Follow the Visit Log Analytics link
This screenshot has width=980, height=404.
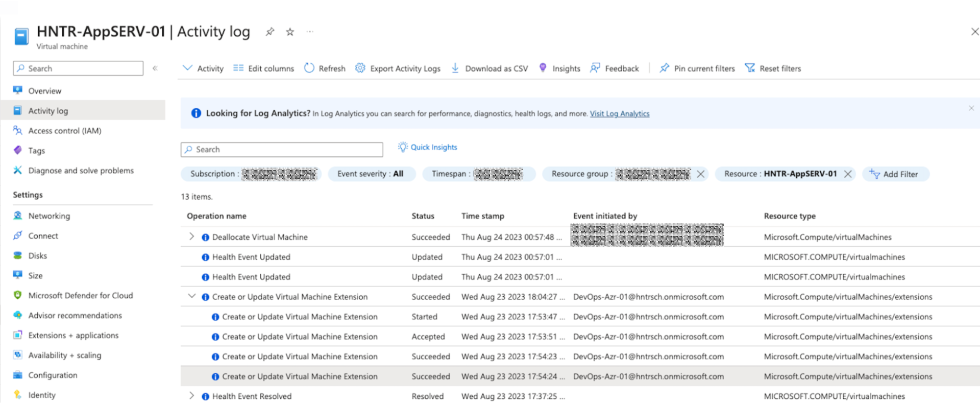[620, 114]
